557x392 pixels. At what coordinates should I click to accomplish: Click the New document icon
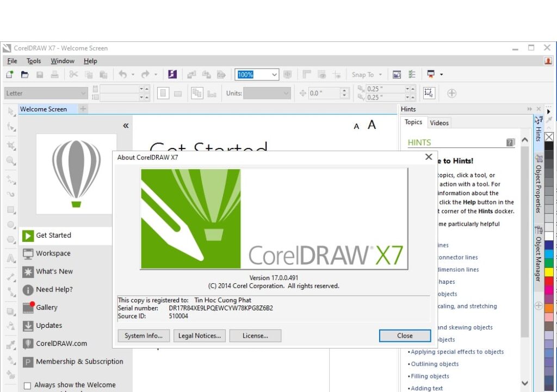(10, 74)
